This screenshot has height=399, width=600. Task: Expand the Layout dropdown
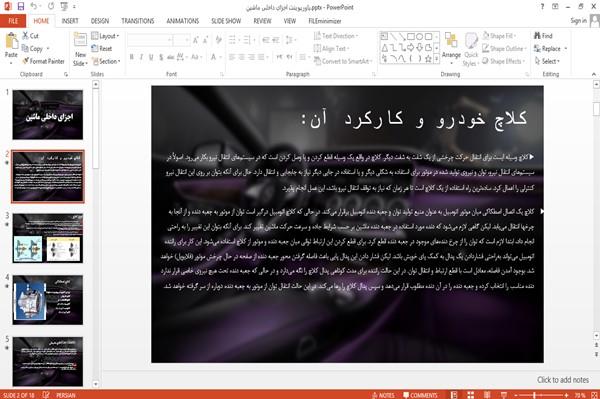point(105,36)
